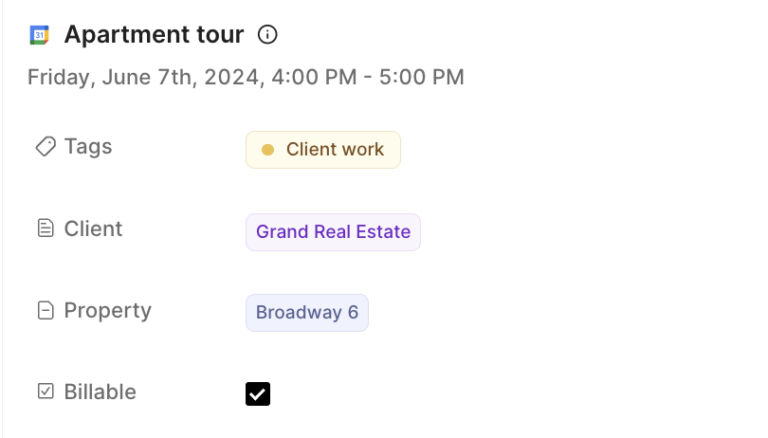Open the Client work tag selector
This screenshot has height=438, width=768.
323,150
